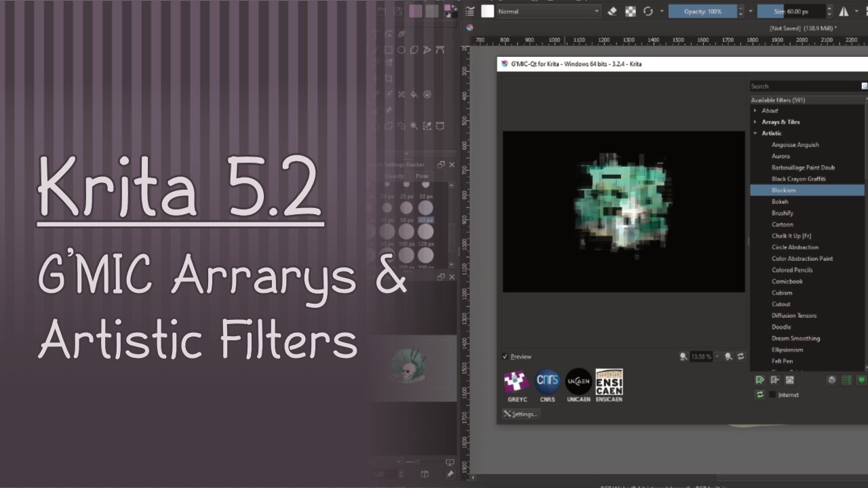The height and width of the screenshot is (488, 868).
Task: Toggle eraser mode in Krita toolbar
Action: click(612, 11)
